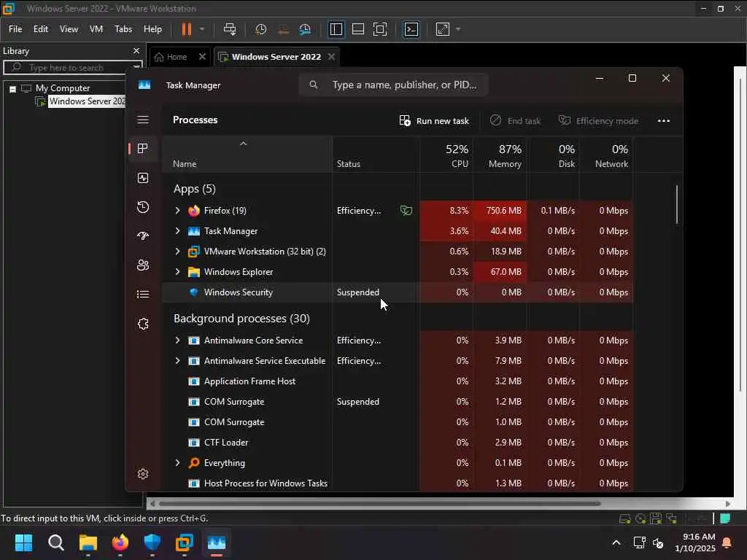The height and width of the screenshot is (560, 747).
Task: Click Send Ctrl+Alt+Del toolbar icon in VMware
Action: [230, 29]
